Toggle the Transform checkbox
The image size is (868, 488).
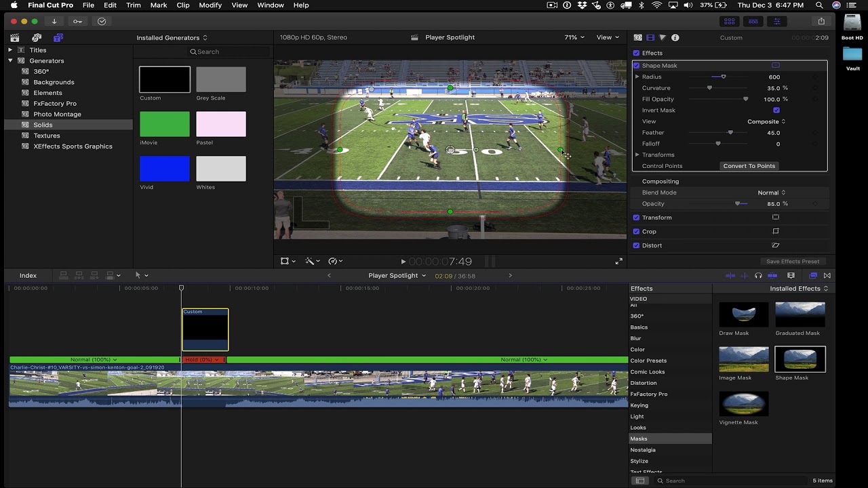(636, 218)
